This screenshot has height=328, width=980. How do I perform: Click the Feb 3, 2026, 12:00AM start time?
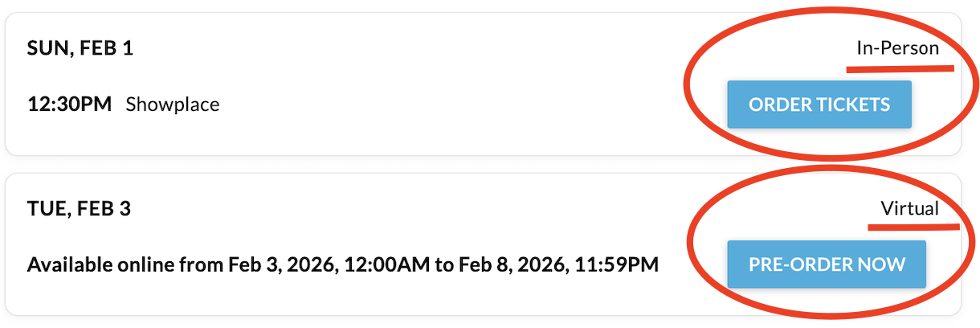pyautogui.click(x=329, y=264)
